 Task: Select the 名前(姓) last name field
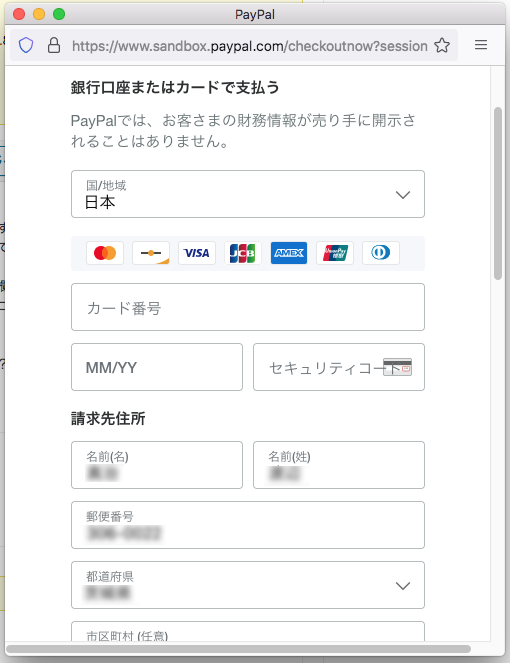click(x=339, y=465)
